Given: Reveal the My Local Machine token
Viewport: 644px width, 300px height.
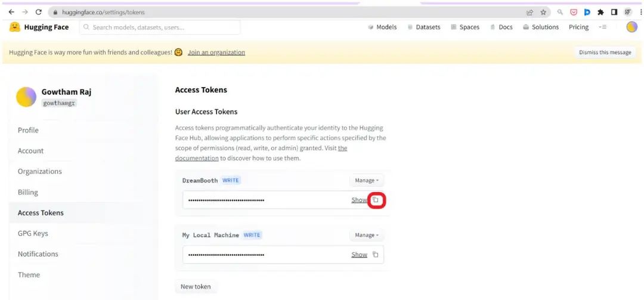Looking at the screenshot, I should [359, 255].
